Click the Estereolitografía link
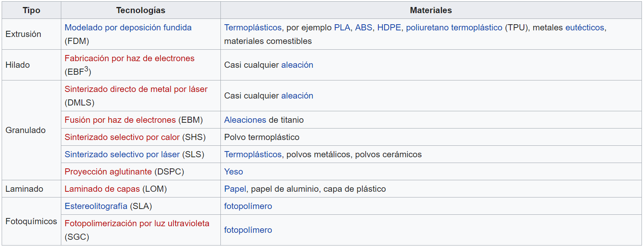The width and height of the screenshot is (644, 248). (96, 206)
